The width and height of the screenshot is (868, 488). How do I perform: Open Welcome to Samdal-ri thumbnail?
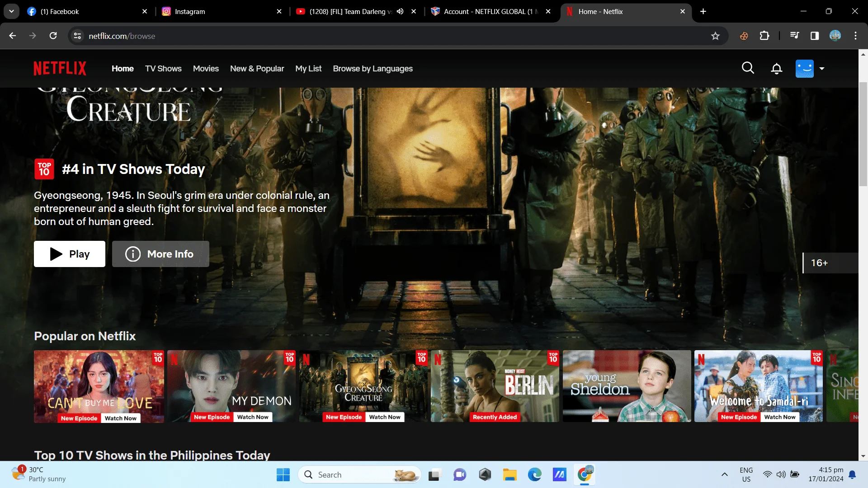coord(759,386)
